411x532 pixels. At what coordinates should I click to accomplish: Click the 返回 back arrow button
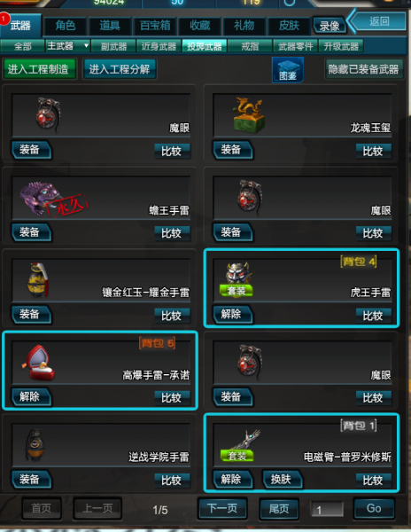378,21
